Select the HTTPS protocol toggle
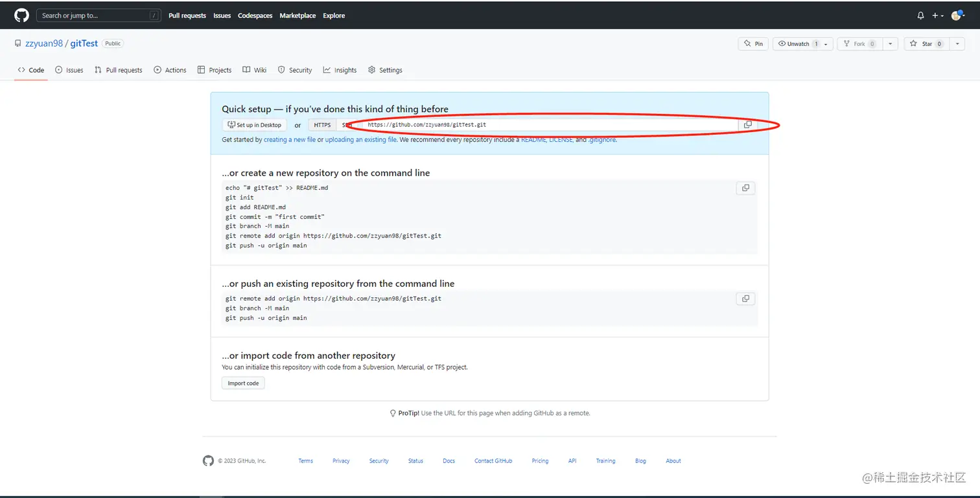The width and height of the screenshot is (980, 498). tap(322, 125)
